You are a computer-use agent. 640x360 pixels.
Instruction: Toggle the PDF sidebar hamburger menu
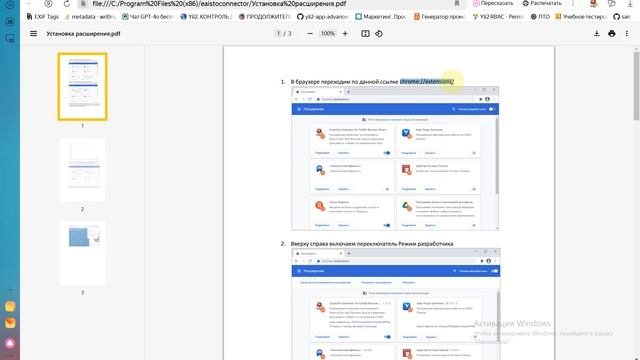(x=33, y=33)
